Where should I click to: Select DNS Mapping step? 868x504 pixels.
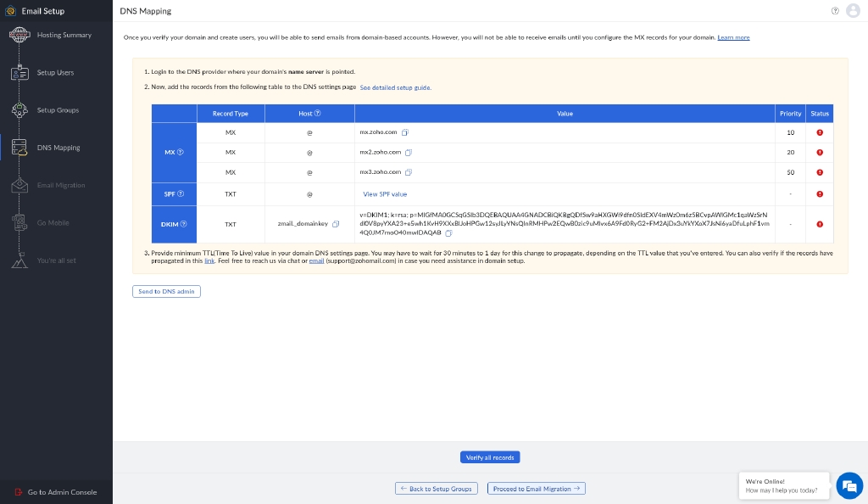point(58,148)
